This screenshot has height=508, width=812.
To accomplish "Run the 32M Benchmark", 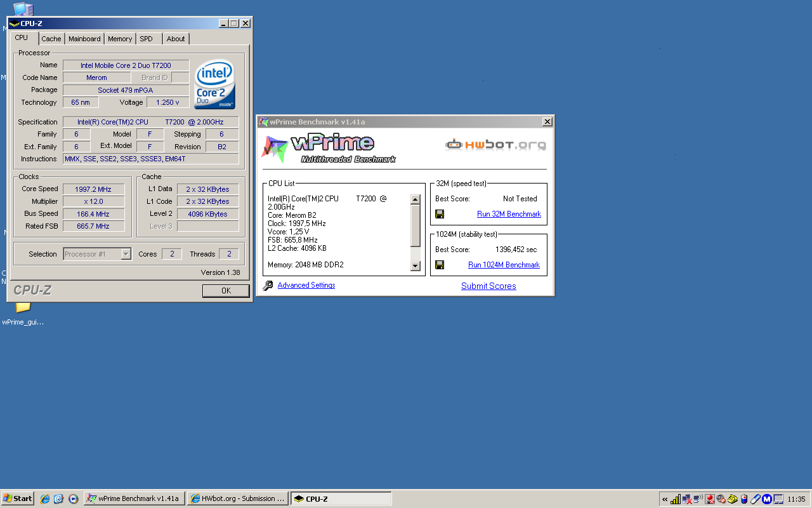I will pyautogui.click(x=509, y=214).
